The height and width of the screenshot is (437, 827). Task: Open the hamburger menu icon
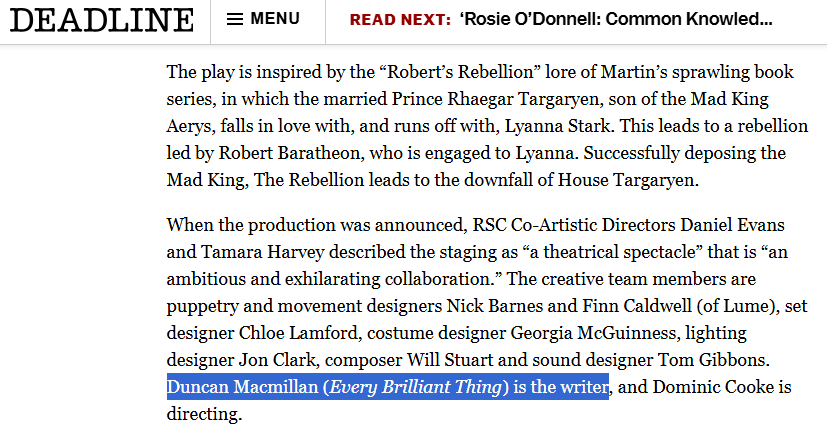[235, 20]
